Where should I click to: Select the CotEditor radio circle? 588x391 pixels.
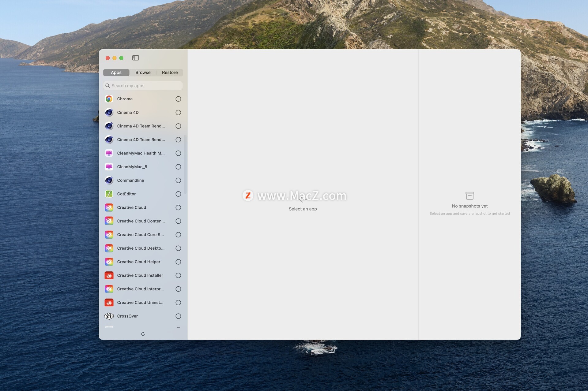(178, 194)
